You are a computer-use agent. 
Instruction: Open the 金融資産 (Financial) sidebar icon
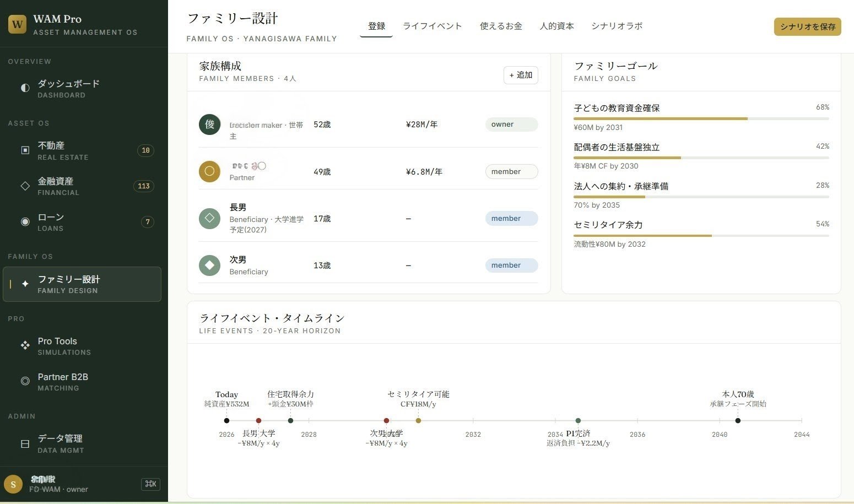pos(25,186)
